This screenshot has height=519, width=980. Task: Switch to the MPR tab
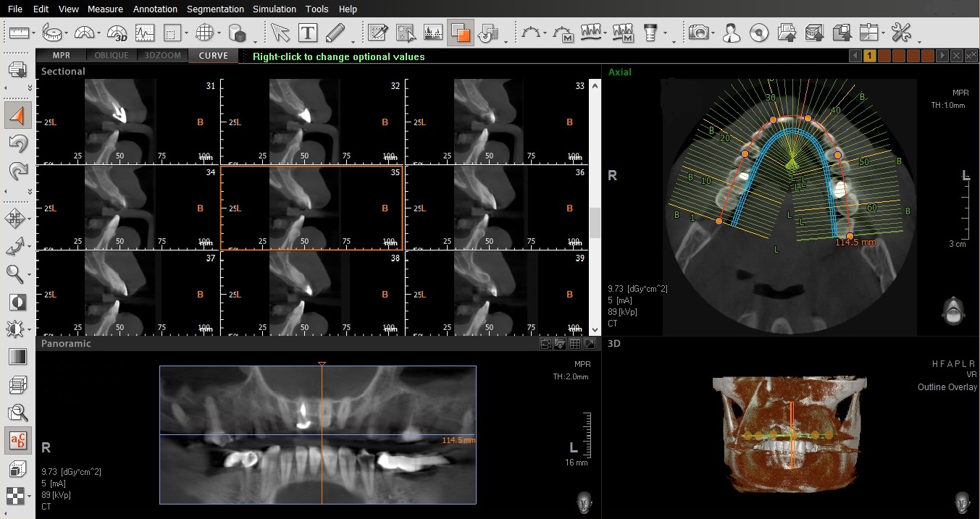click(61, 56)
